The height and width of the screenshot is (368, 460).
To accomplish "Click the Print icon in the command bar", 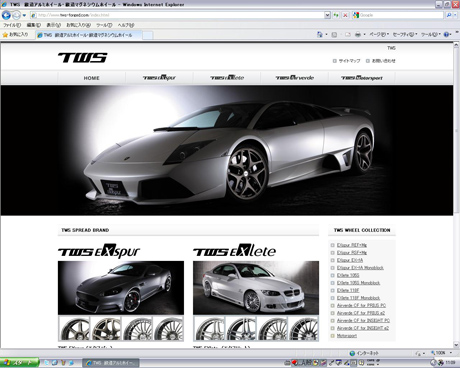I will [358, 34].
